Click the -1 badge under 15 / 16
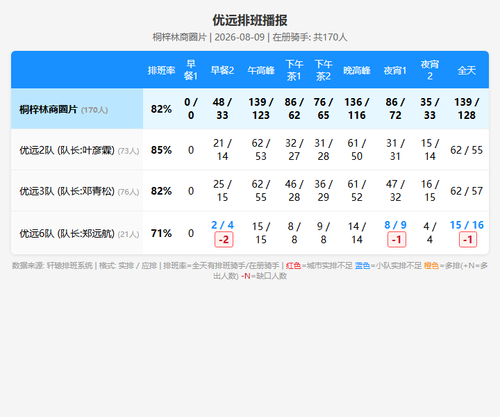This screenshot has height=417, width=500. pyautogui.click(x=468, y=240)
